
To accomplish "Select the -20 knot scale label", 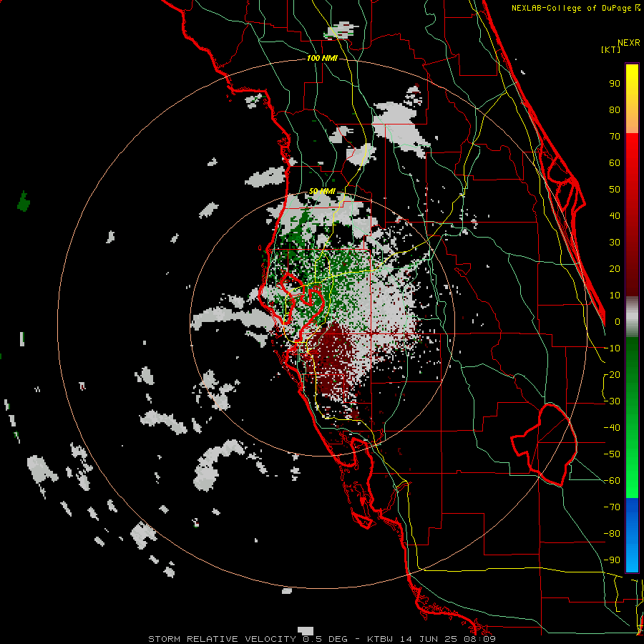I will click(612, 374).
